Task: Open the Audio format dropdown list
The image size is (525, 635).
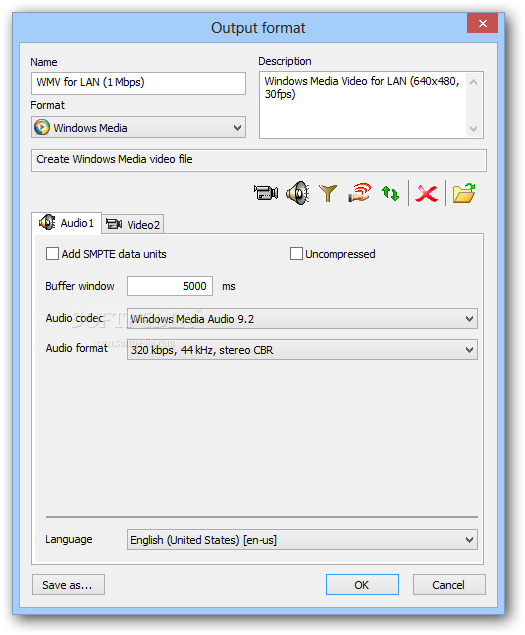Action: tap(302, 349)
